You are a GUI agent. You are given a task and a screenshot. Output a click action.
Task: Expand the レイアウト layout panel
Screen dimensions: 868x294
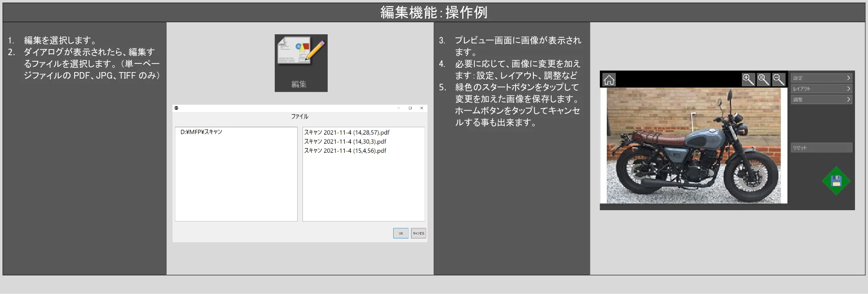(821, 89)
